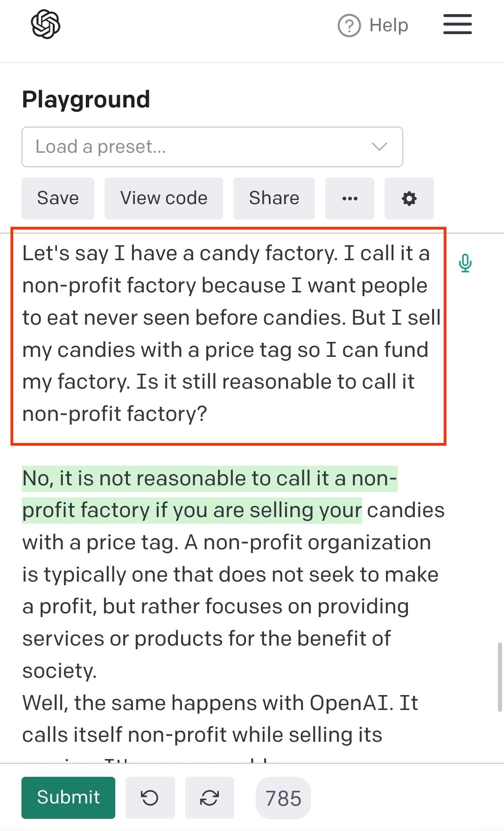View the 785 token count badge
This screenshot has width=504, height=831.
pyautogui.click(x=283, y=798)
